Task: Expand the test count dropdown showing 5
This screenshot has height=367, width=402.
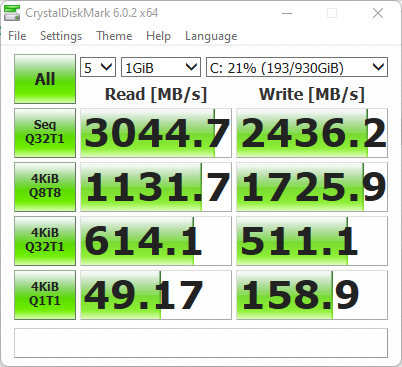Action: (x=98, y=67)
